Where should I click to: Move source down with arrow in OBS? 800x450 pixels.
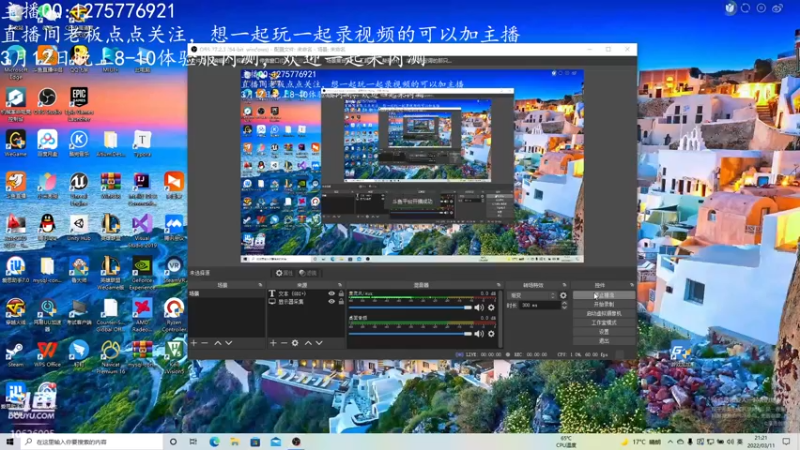tap(319, 343)
